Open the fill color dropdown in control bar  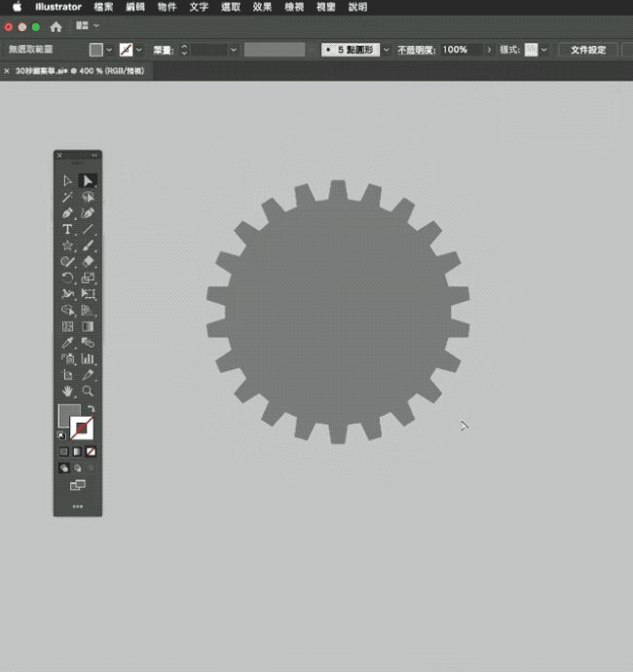click(109, 49)
